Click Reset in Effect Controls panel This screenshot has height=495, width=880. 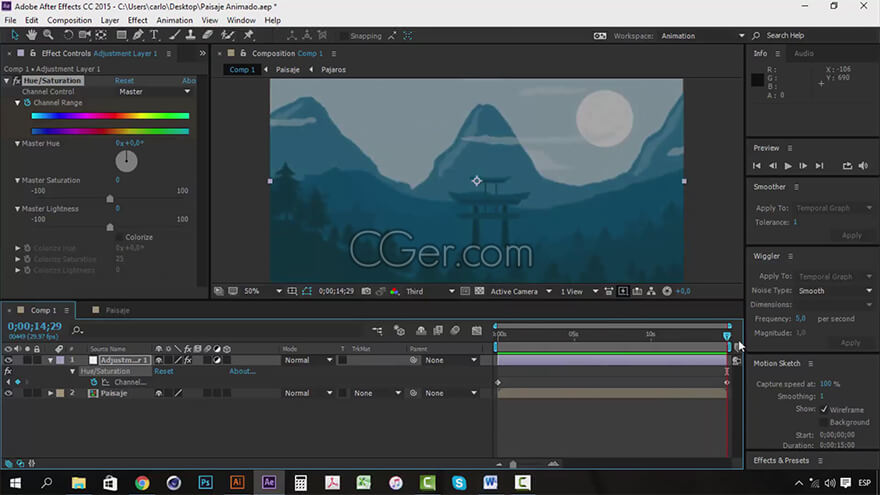pyautogui.click(x=124, y=81)
